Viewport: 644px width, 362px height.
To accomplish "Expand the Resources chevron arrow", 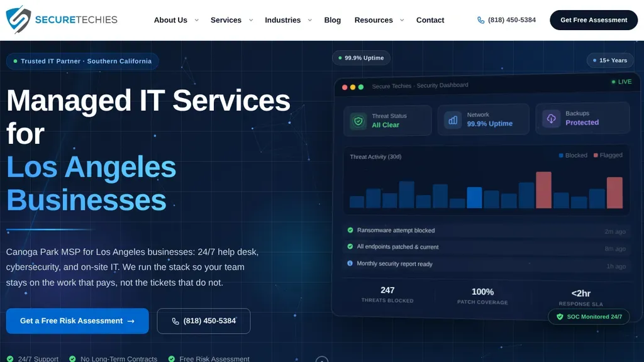I will [402, 20].
